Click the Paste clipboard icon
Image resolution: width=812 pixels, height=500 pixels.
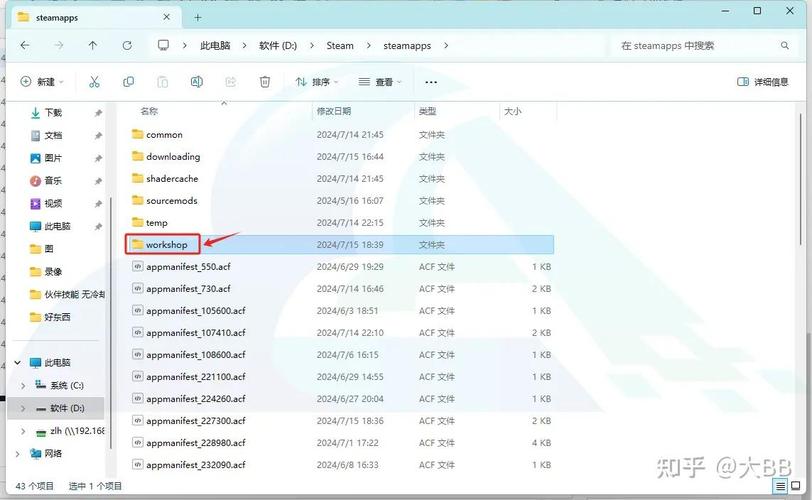(x=162, y=82)
